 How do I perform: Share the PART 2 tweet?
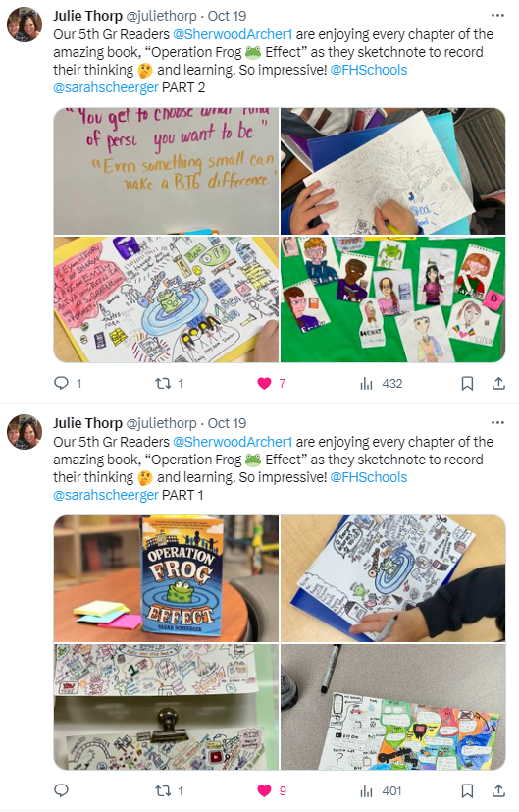coord(498,383)
